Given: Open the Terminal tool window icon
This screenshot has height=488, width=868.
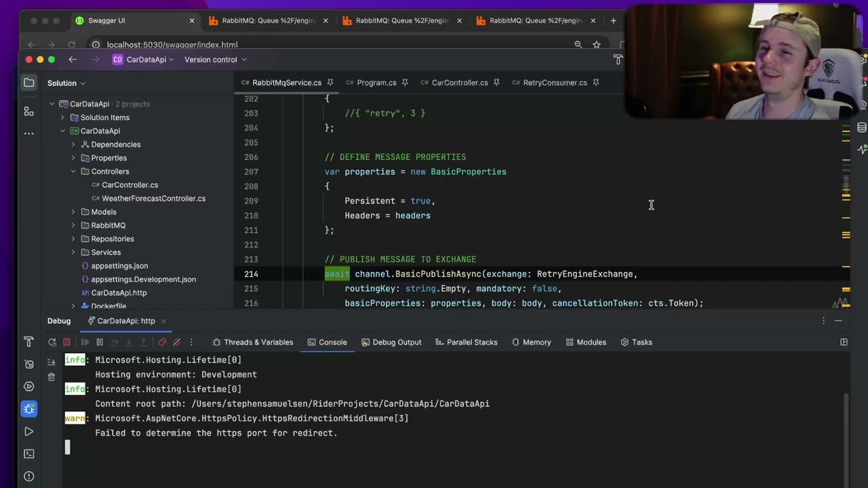Looking at the screenshot, I should 28,453.
